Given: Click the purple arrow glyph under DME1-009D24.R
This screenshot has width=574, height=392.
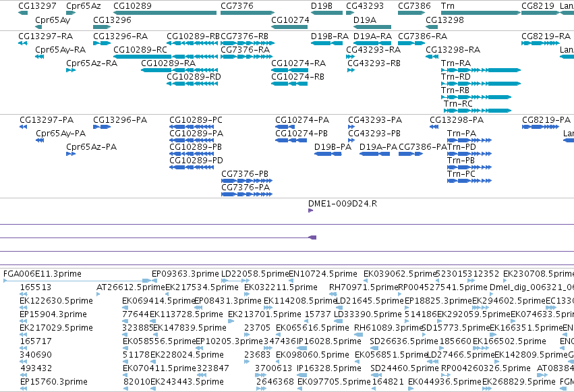Looking at the screenshot, I should coord(310,211).
